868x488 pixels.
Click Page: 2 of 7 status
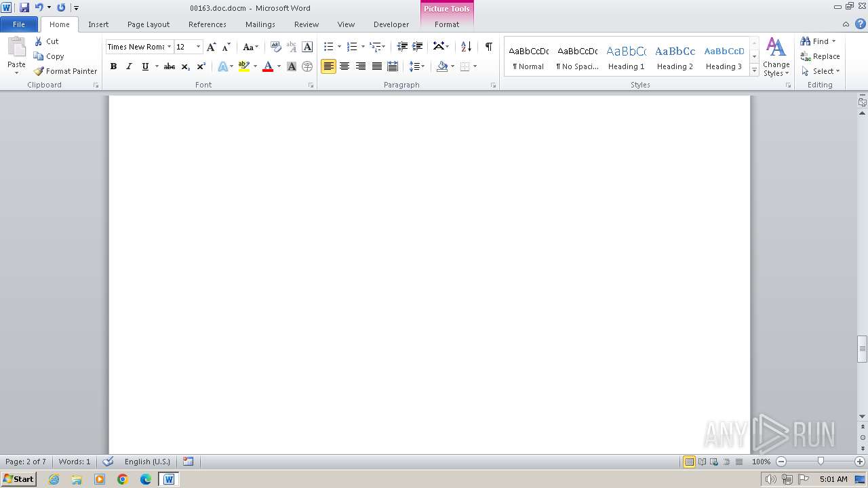point(26,462)
